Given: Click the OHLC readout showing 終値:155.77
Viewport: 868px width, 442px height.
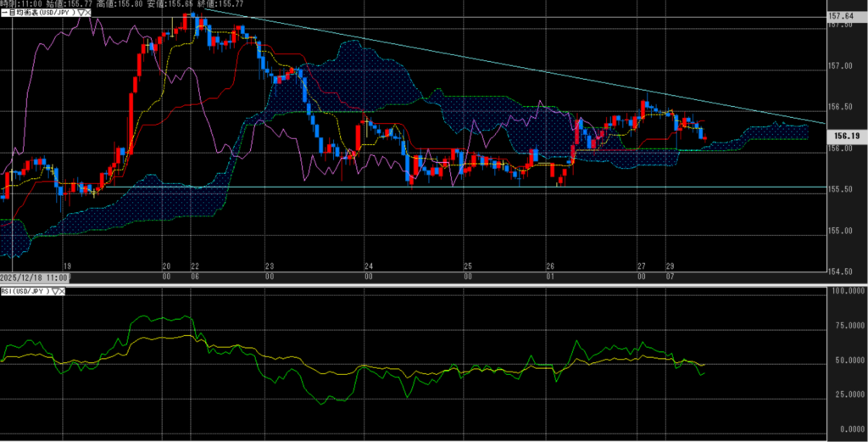Looking at the screenshot, I should [220, 4].
